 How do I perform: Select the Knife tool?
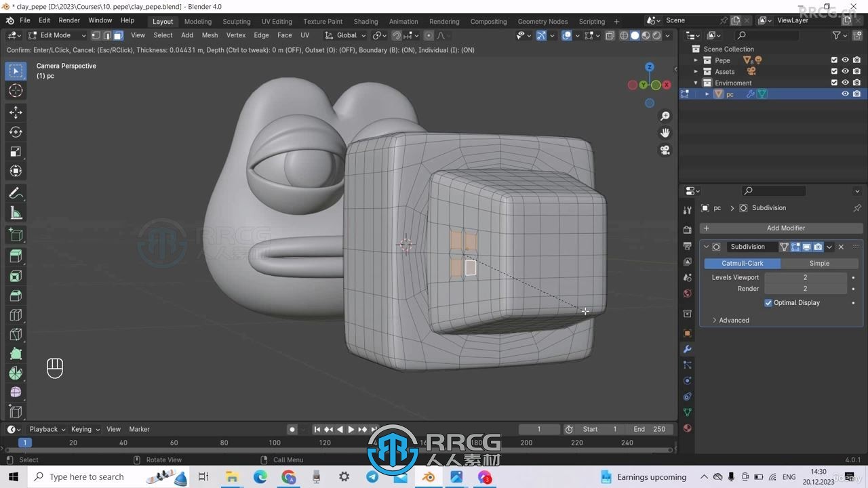16,334
